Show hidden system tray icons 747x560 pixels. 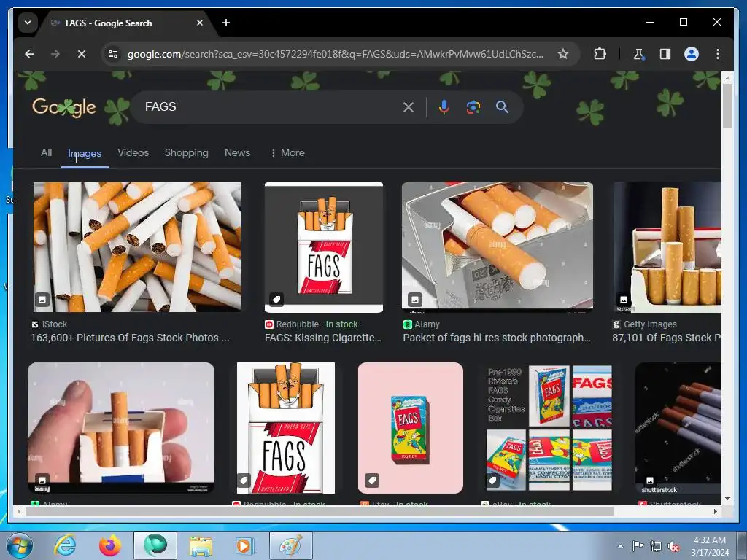point(620,546)
